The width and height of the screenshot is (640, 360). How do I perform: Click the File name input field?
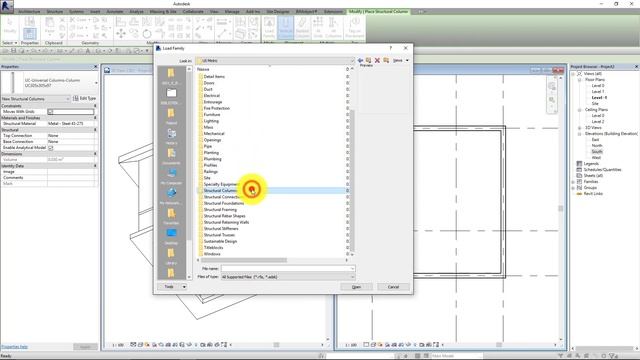(x=285, y=269)
